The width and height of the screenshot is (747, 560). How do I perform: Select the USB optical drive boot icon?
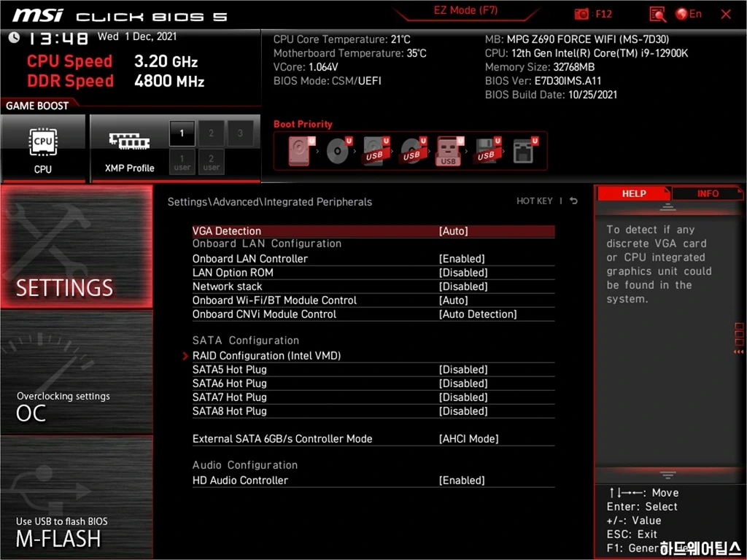pyautogui.click(x=413, y=151)
